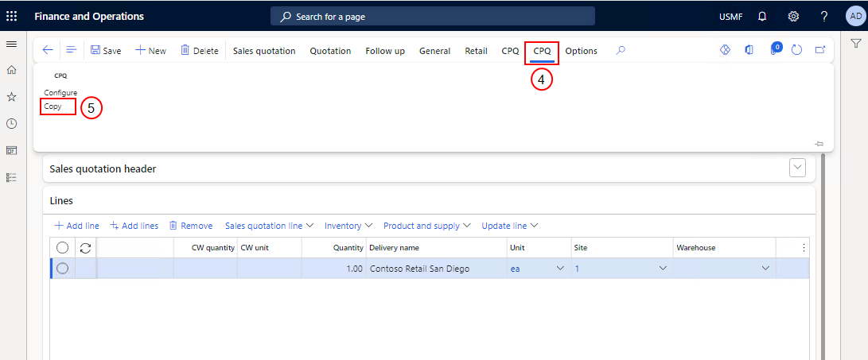Open the Inventory dropdown menu
Screen dimensions: 868x360
tap(348, 226)
